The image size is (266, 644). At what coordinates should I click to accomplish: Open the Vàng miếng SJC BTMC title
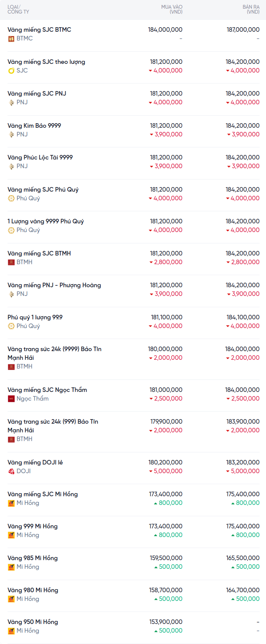(x=39, y=29)
